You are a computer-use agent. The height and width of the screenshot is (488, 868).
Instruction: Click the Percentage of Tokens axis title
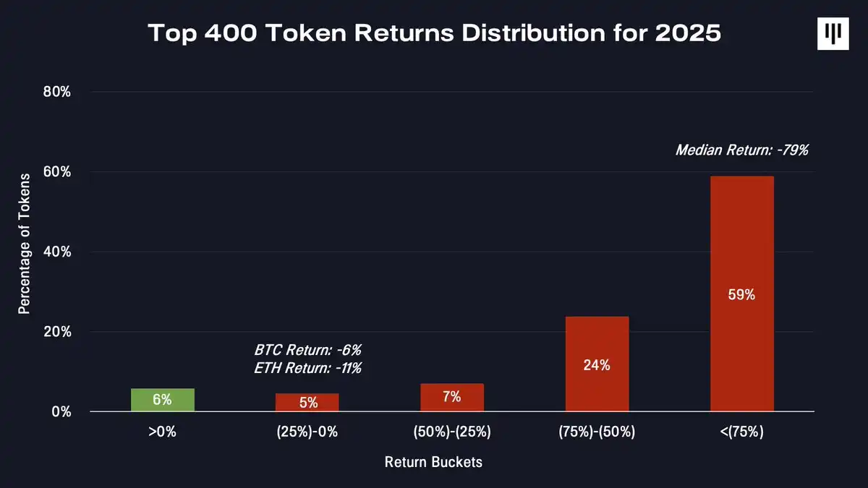click(24, 244)
